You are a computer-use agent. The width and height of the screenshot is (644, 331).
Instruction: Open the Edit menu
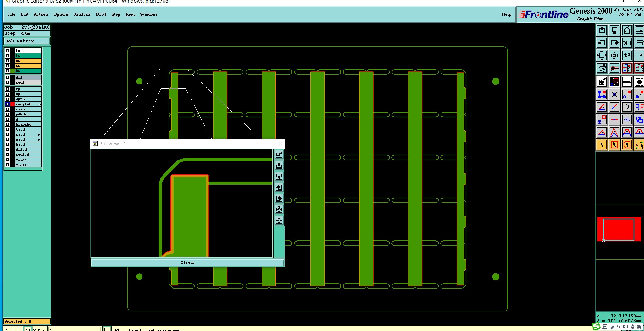pos(25,14)
